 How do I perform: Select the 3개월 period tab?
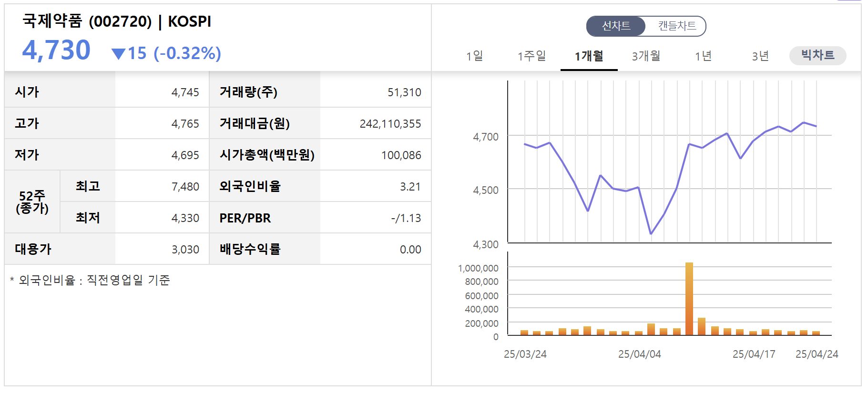pos(646,56)
